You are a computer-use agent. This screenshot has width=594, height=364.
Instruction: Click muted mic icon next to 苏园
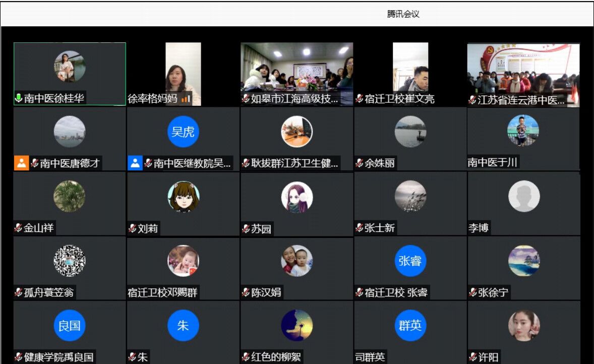click(246, 229)
